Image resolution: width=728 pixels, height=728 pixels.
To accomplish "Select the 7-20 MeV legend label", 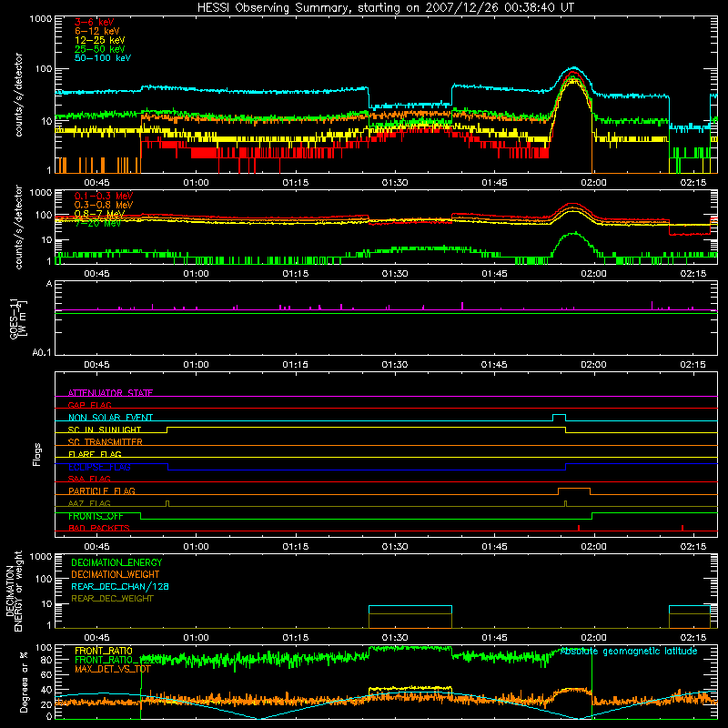I will coord(97,223).
